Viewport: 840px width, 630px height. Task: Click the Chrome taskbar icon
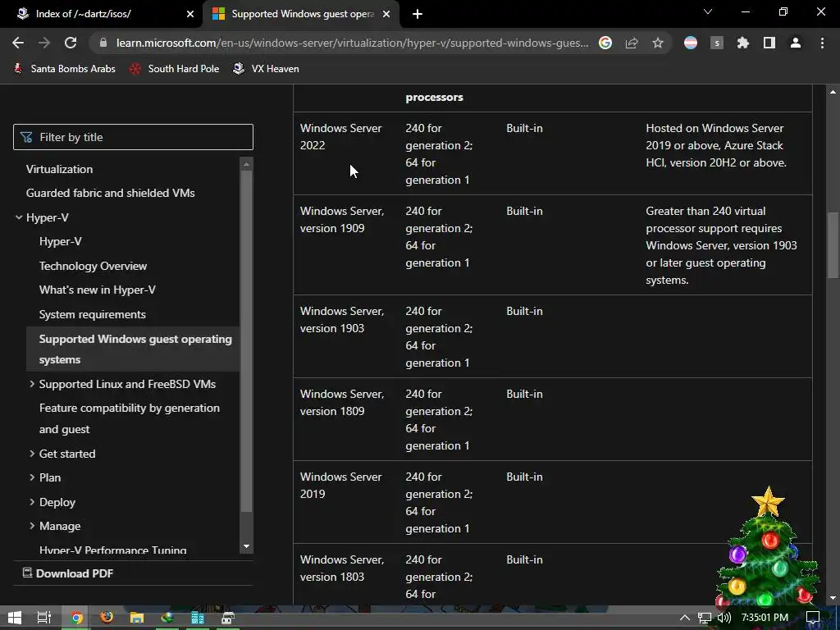tap(76, 618)
